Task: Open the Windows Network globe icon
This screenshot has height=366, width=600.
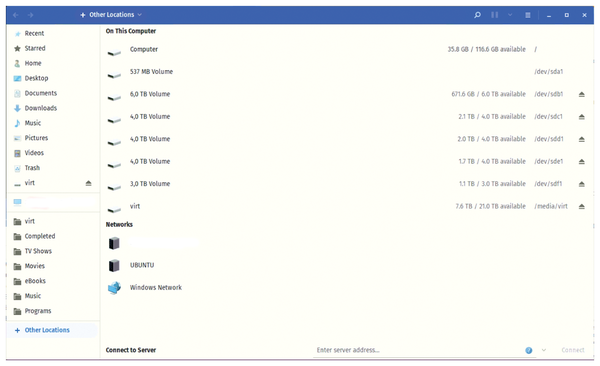Action: (x=114, y=288)
